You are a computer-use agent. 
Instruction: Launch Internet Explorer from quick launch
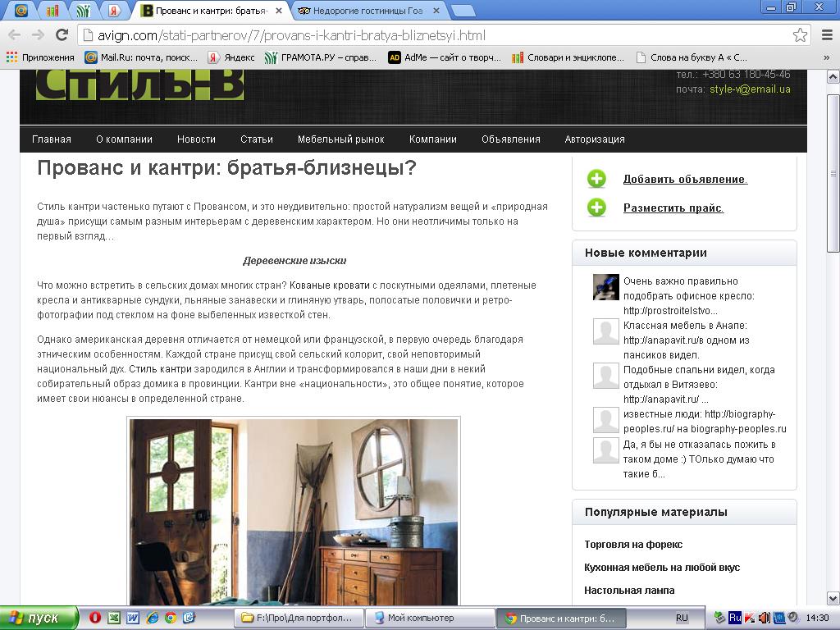152,618
